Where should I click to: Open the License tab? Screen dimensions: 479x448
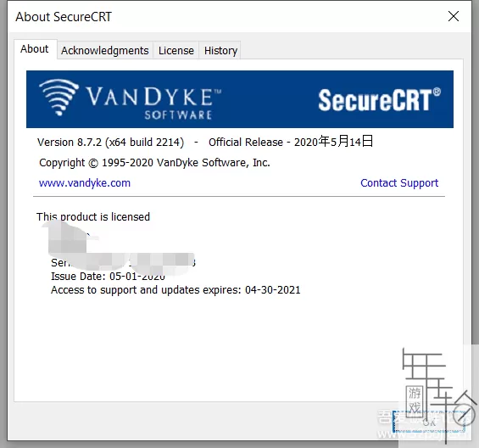[176, 50]
